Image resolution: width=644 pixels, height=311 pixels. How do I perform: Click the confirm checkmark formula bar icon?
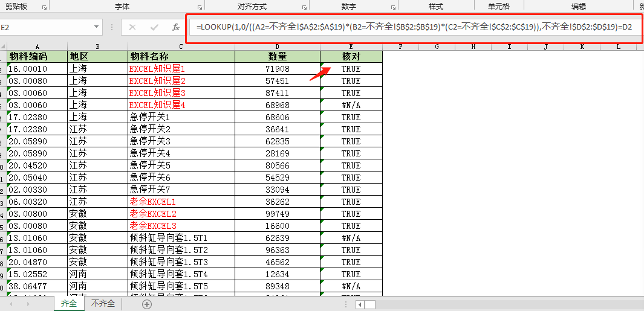154,28
